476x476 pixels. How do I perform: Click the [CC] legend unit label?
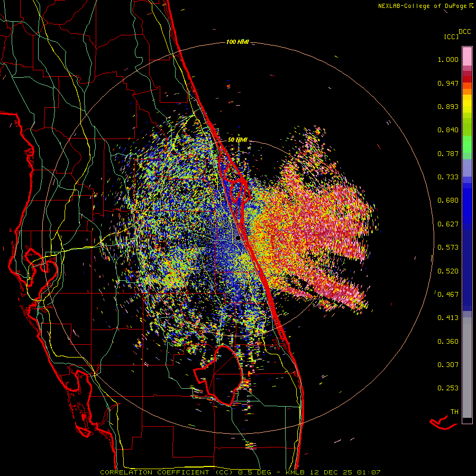pyautogui.click(x=452, y=36)
